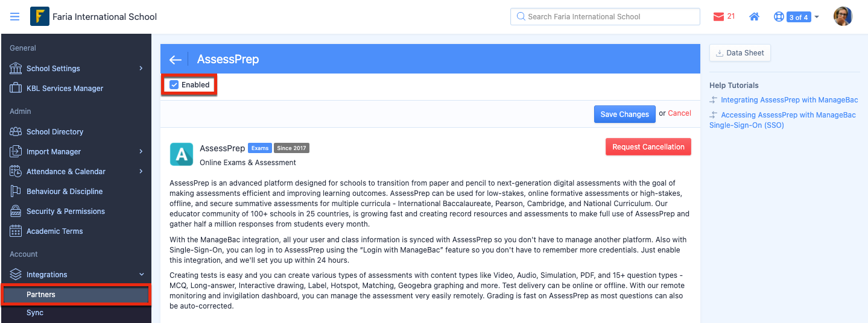
Task: Click the back arrow beside AssessPrep
Action: (x=175, y=59)
